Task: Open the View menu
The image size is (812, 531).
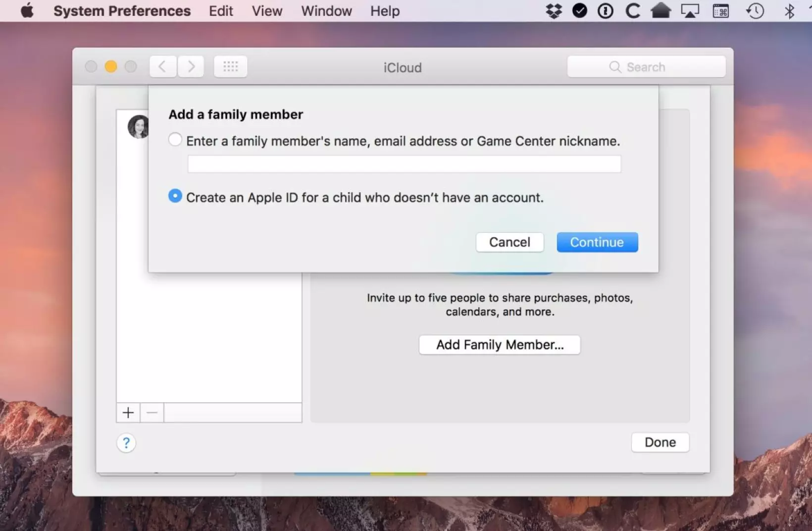Action: pyautogui.click(x=267, y=11)
